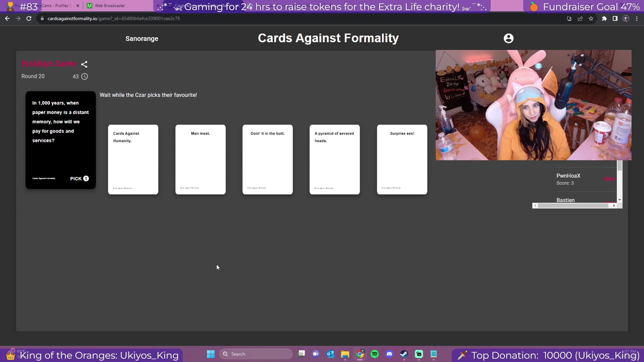Close the Cams - Profiles browser tab
The width and height of the screenshot is (644, 362).
pyautogui.click(x=78, y=6)
